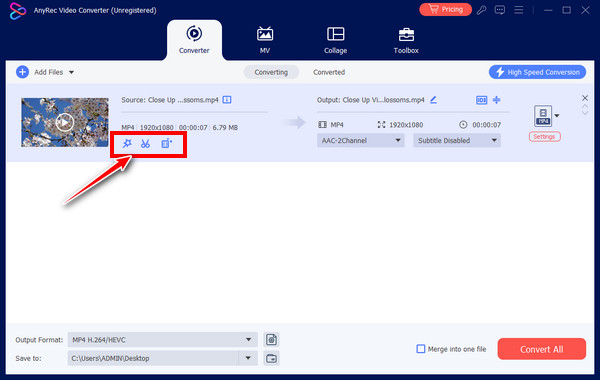
Task: Expand the format profile dropdown arrow
Action: (x=557, y=116)
